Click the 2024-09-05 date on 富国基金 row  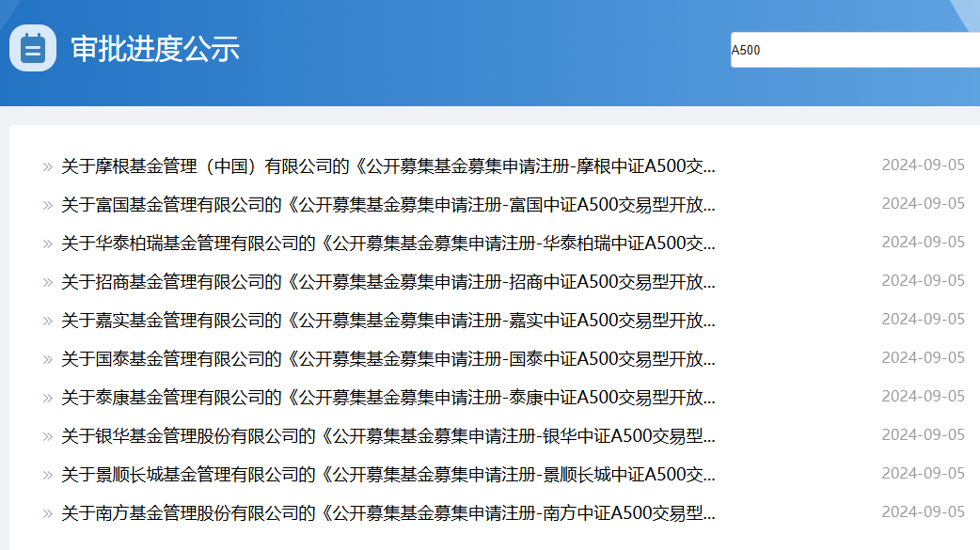pos(924,204)
